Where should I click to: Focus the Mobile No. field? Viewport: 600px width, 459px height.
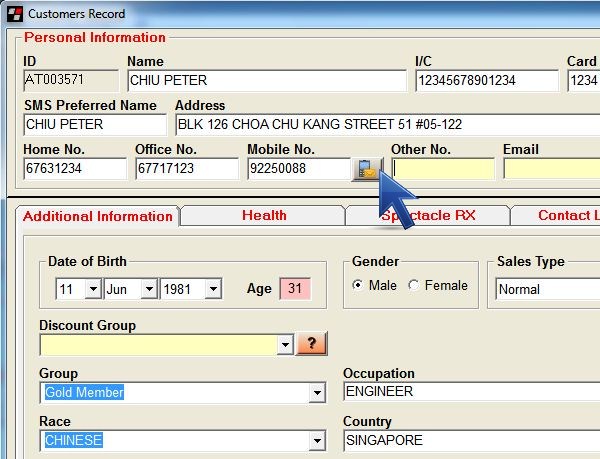[298, 169]
